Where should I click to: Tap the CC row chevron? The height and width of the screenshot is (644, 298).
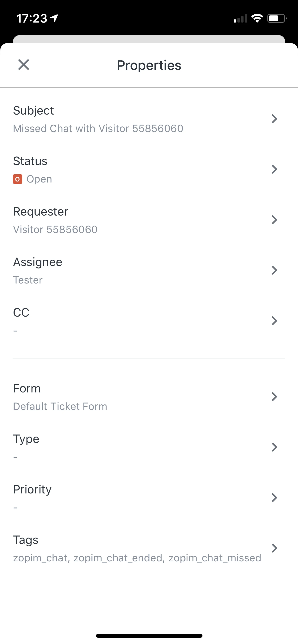[274, 321]
